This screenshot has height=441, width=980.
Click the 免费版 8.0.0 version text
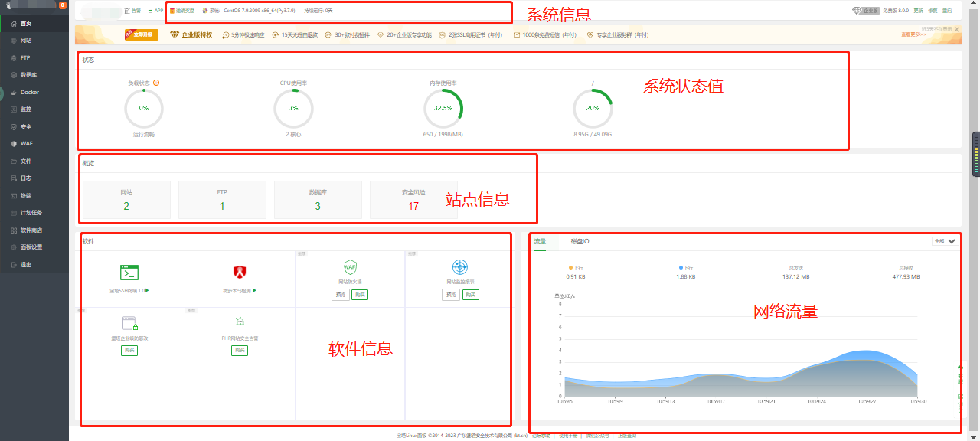tap(895, 11)
